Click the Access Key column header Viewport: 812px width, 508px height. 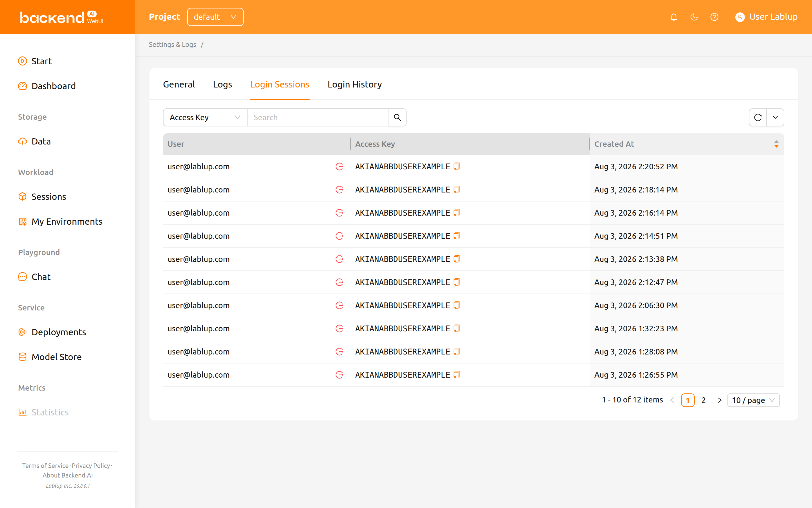pyautogui.click(x=470, y=144)
